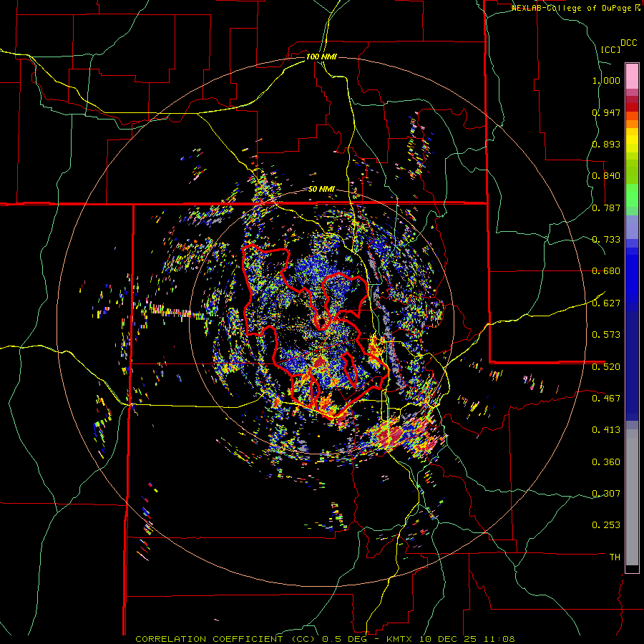This screenshot has height=644, width=644.
Task: Select the 0.307 legend value
Action: click(x=606, y=494)
